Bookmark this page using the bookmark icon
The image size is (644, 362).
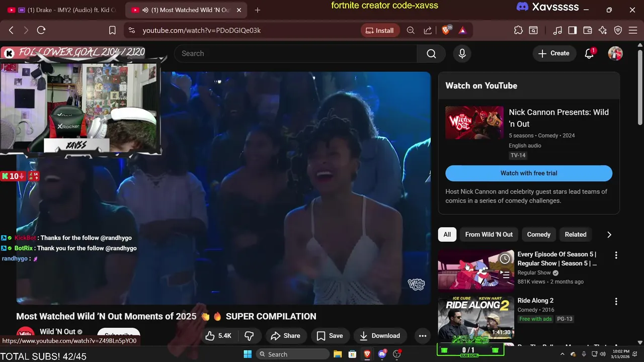coord(113,30)
